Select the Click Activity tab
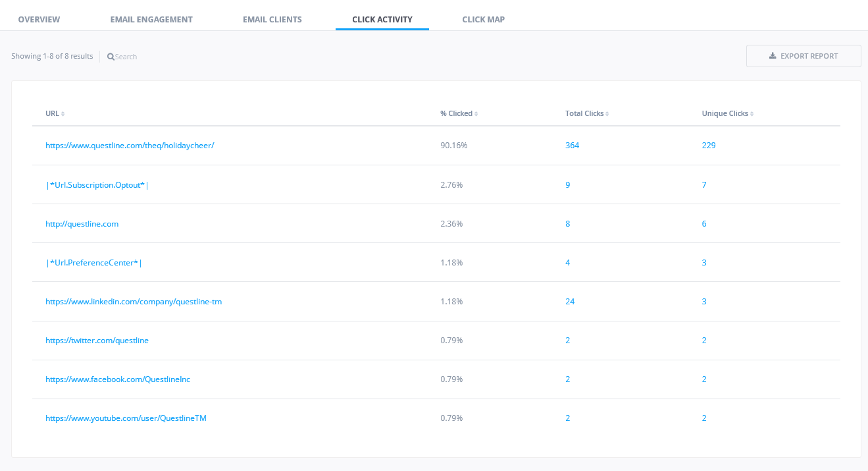 pos(382,19)
